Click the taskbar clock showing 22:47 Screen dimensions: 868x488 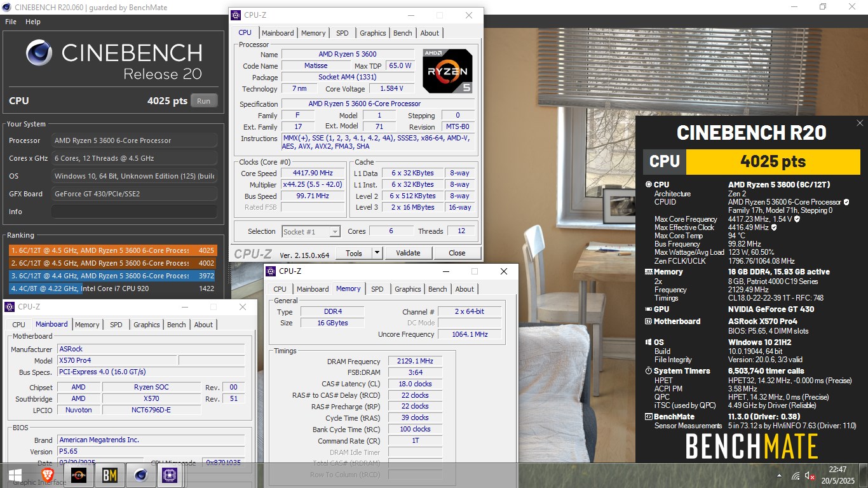pyautogui.click(x=836, y=475)
